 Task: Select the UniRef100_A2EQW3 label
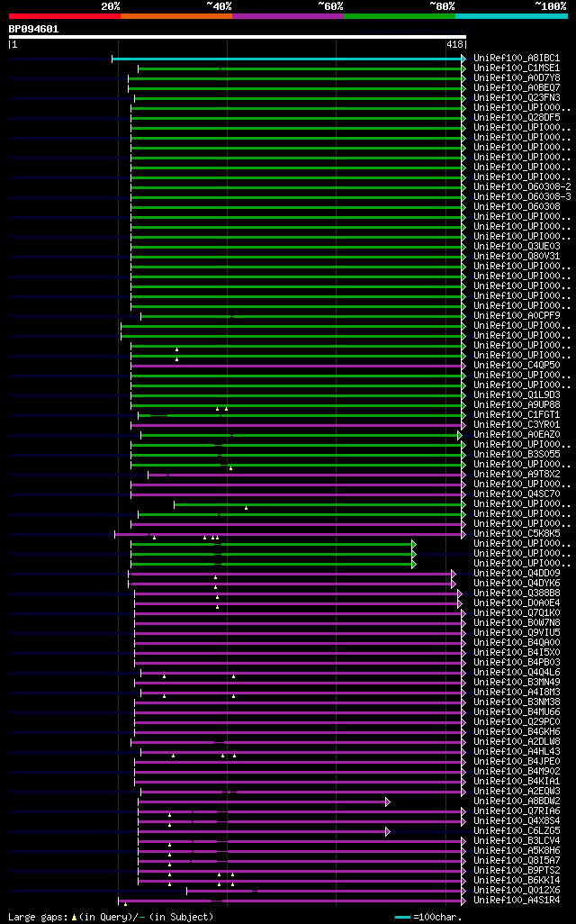tap(517, 791)
